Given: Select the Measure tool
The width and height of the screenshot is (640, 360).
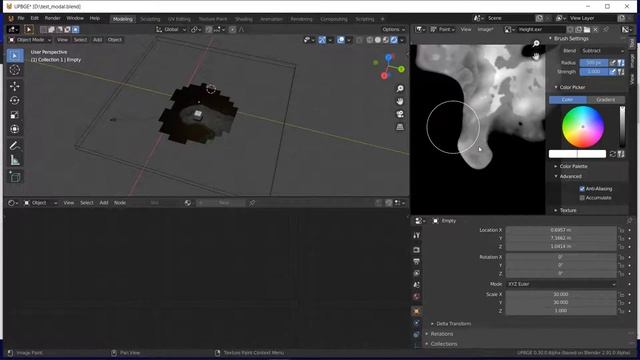Looking at the screenshot, I should (15, 160).
